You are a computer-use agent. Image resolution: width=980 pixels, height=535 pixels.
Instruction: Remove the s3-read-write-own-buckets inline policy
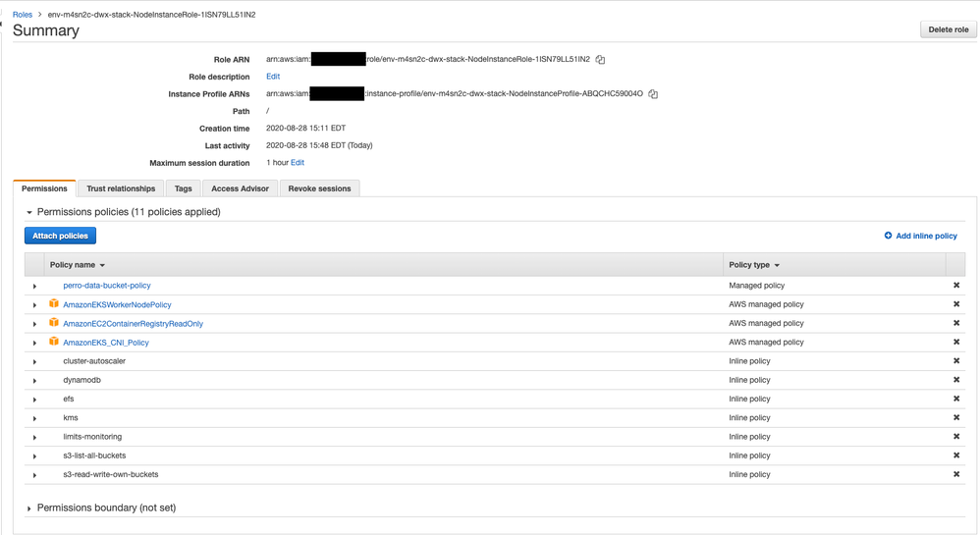point(956,474)
